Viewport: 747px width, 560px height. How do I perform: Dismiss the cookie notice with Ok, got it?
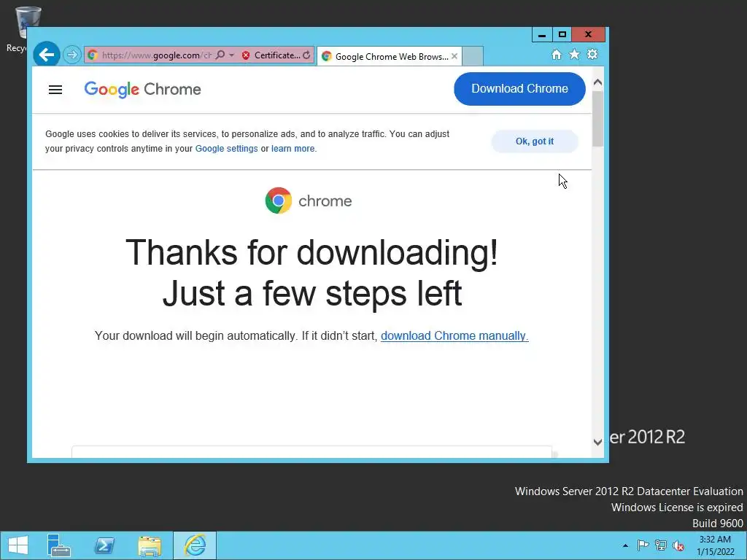pos(535,141)
